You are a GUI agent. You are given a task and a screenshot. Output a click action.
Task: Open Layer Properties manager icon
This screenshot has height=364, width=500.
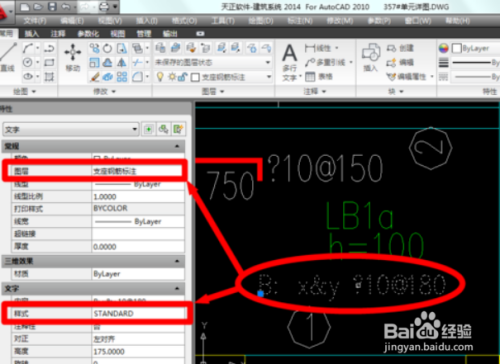[x=160, y=48]
